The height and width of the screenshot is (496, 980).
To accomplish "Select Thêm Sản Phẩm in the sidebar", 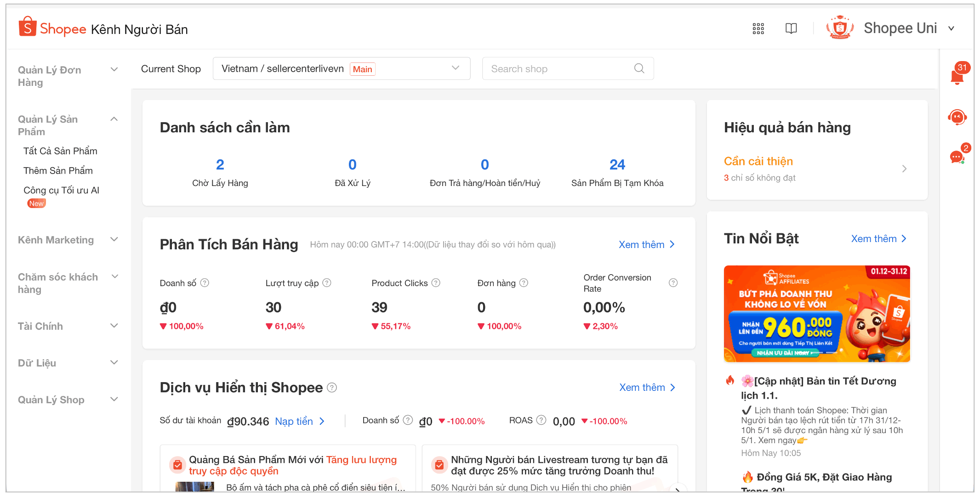I will [x=58, y=170].
